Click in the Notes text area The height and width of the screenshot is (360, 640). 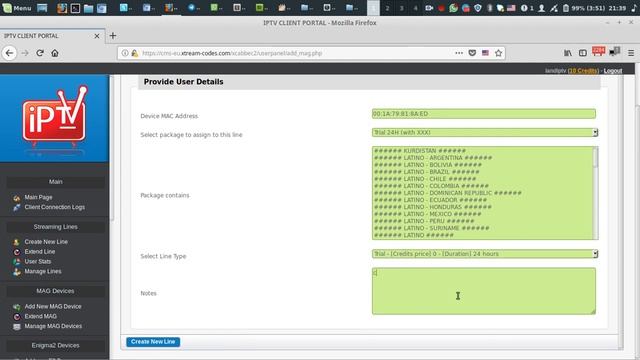(484, 291)
